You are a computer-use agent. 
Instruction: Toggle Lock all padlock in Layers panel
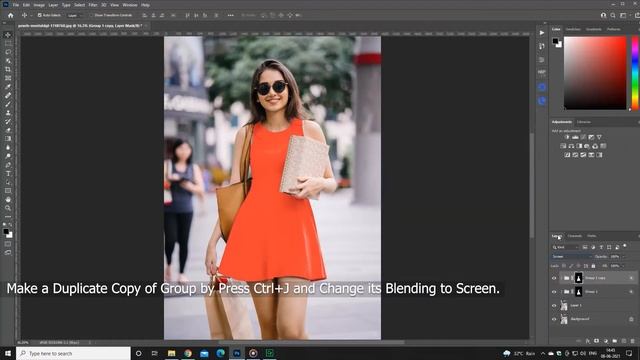click(593, 266)
